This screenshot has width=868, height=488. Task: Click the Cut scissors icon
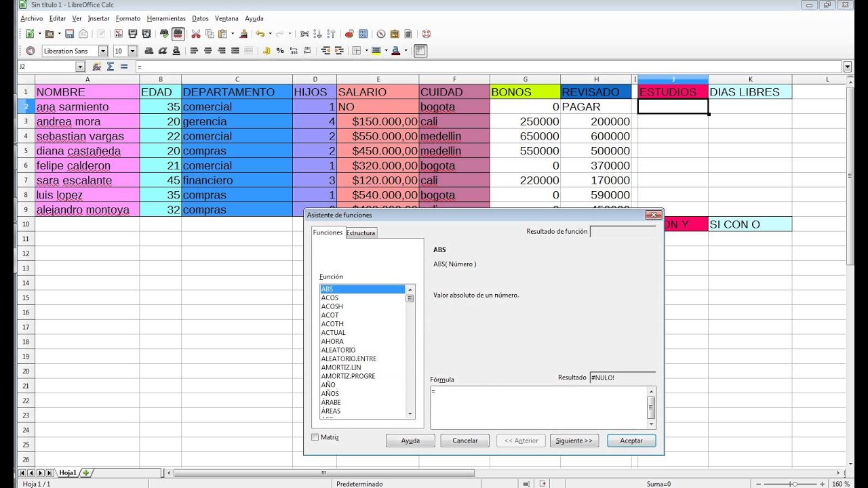tap(196, 34)
